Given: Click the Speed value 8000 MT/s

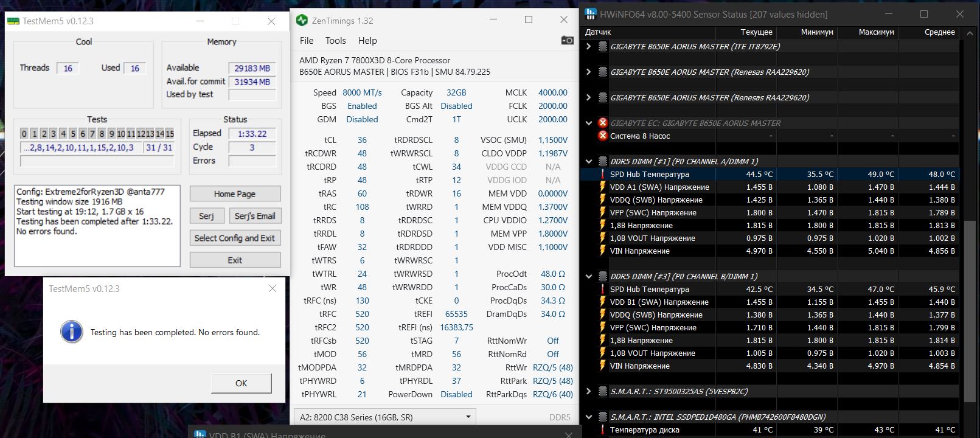Looking at the screenshot, I should pyautogui.click(x=362, y=92).
